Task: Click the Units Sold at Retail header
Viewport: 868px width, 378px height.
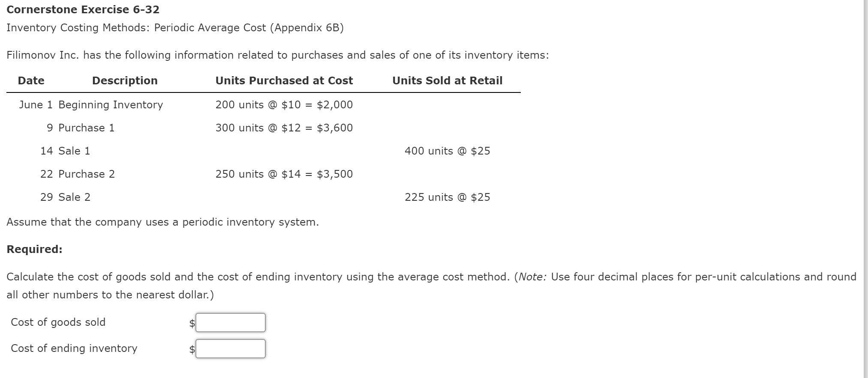Action: click(x=447, y=80)
